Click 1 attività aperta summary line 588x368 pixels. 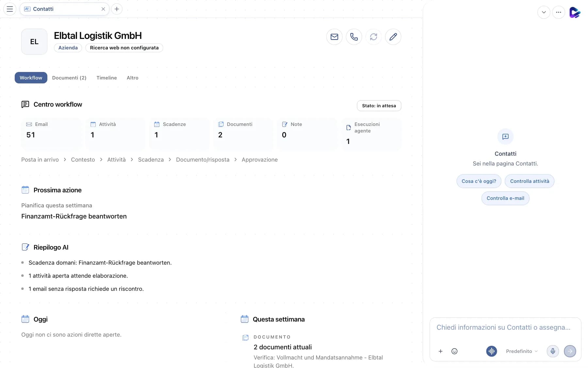point(78,276)
